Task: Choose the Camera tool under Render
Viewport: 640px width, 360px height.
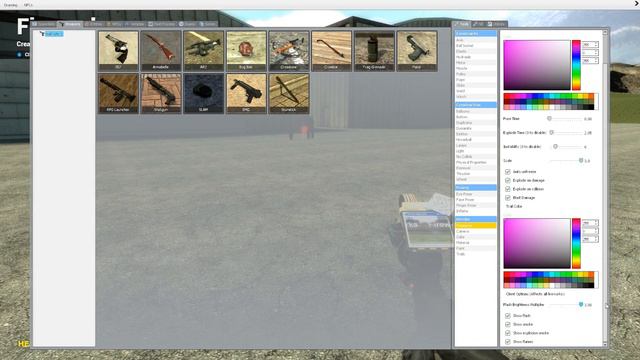Action: click(x=476, y=231)
